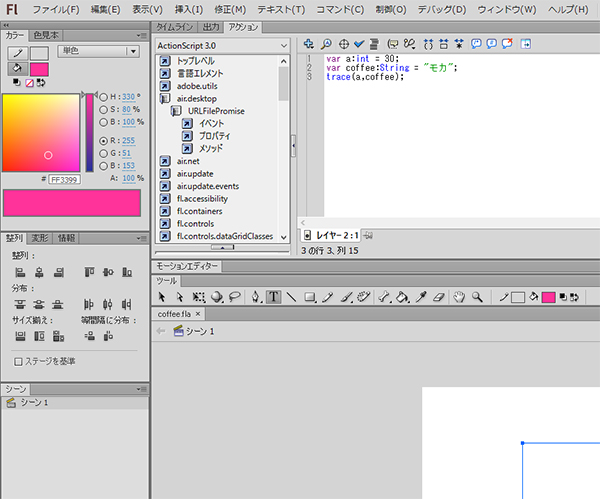Click the シーン 1 breadcrumb in edit bar
The image size is (600, 499).
194,331
